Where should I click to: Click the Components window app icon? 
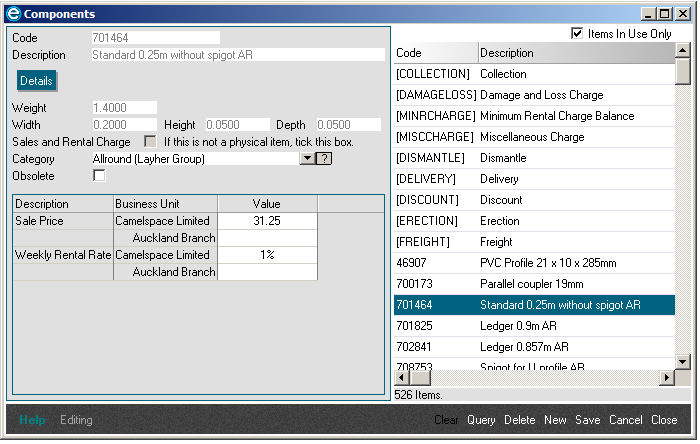(12, 14)
